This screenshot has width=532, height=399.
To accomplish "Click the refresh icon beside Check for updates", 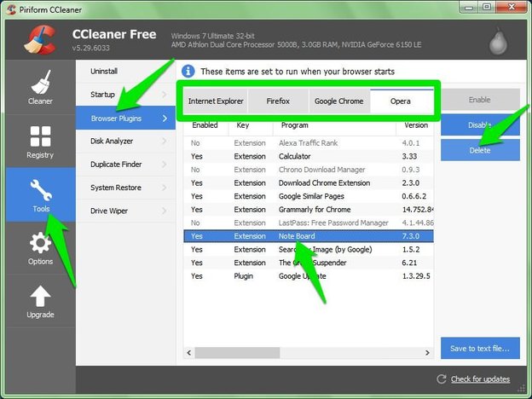I will pyautogui.click(x=441, y=379).
